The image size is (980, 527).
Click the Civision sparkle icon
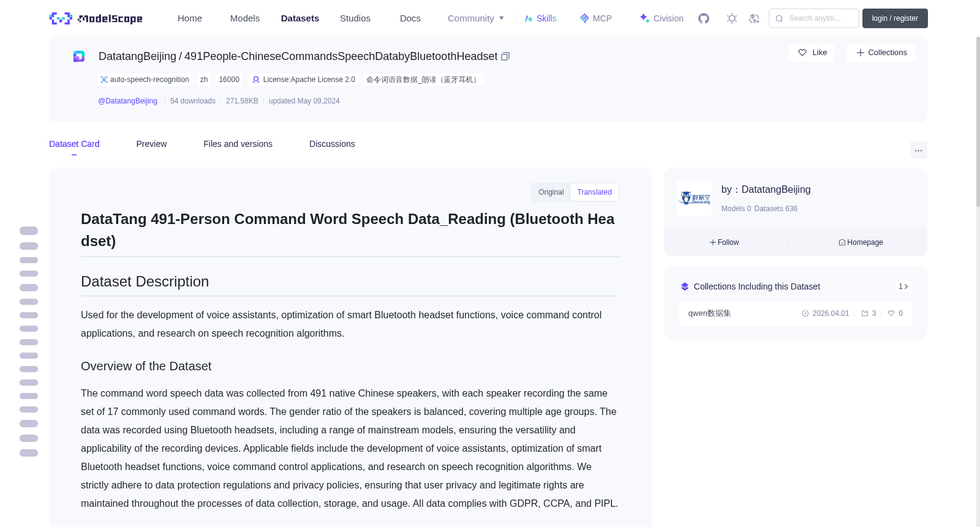coord(644,18)
